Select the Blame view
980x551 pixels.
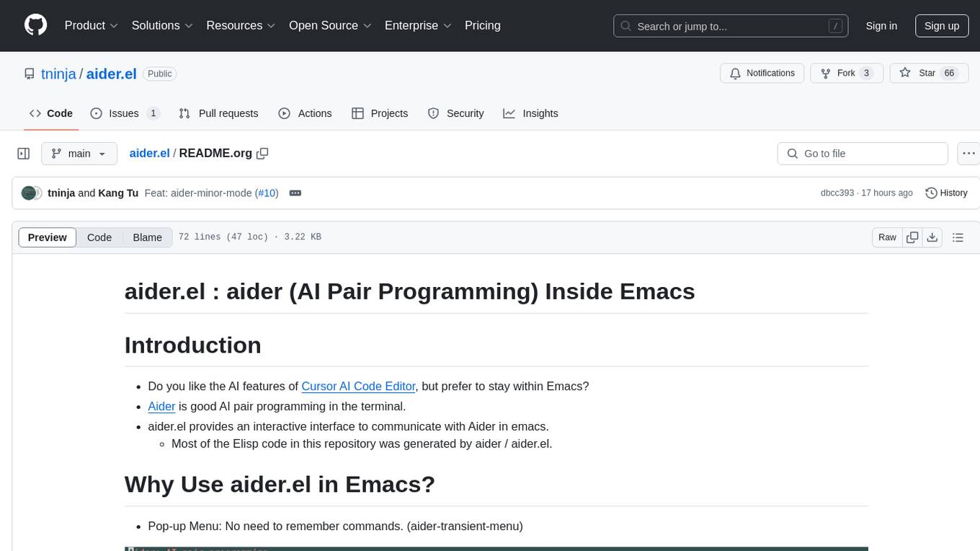point(147,237)
